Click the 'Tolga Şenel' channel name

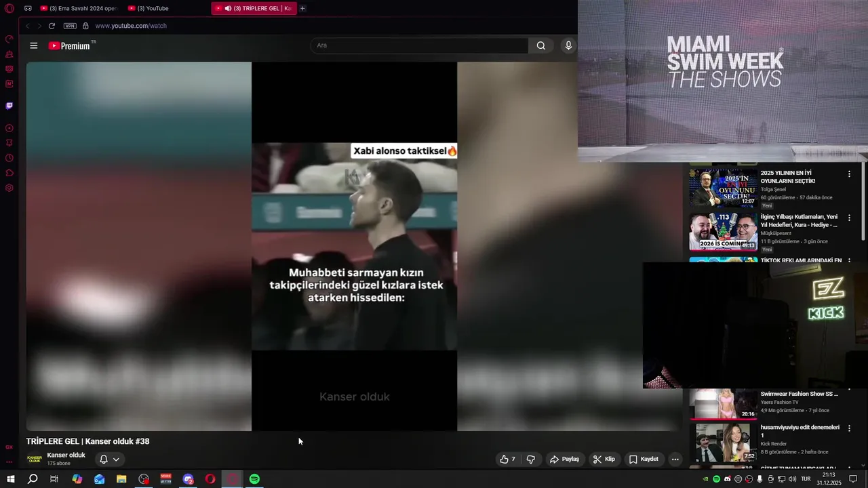[x=773, y=190]
